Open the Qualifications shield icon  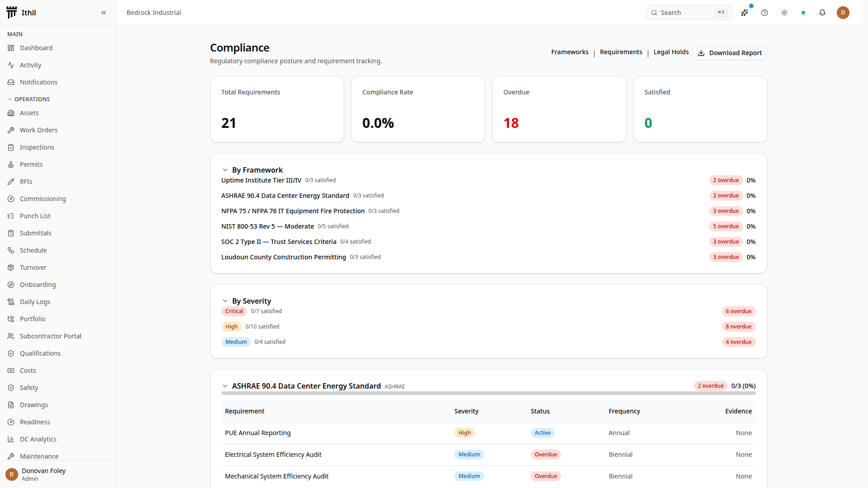11,353
